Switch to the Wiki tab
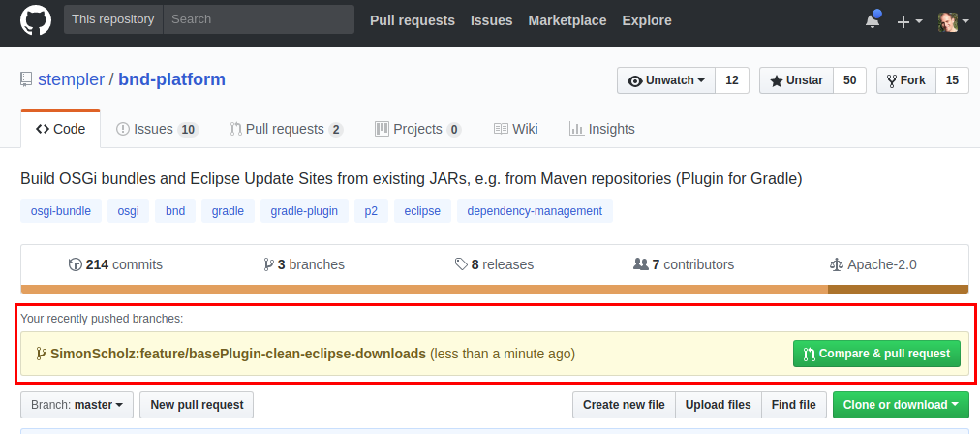The image size is (980, 434). [515, 129]
